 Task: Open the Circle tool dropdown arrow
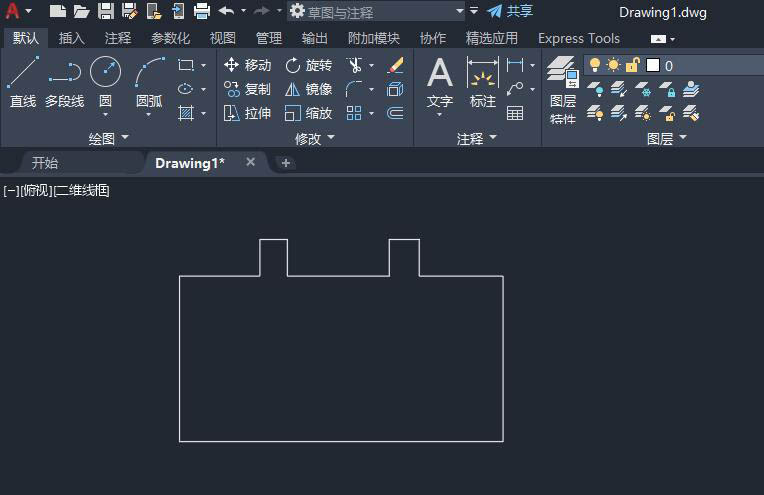(x=105, y=115)
